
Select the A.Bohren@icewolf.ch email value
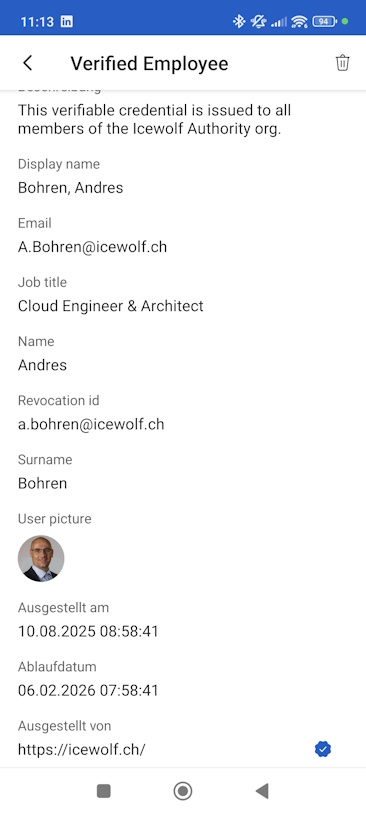pyautogui.click(x=92, y=247)
